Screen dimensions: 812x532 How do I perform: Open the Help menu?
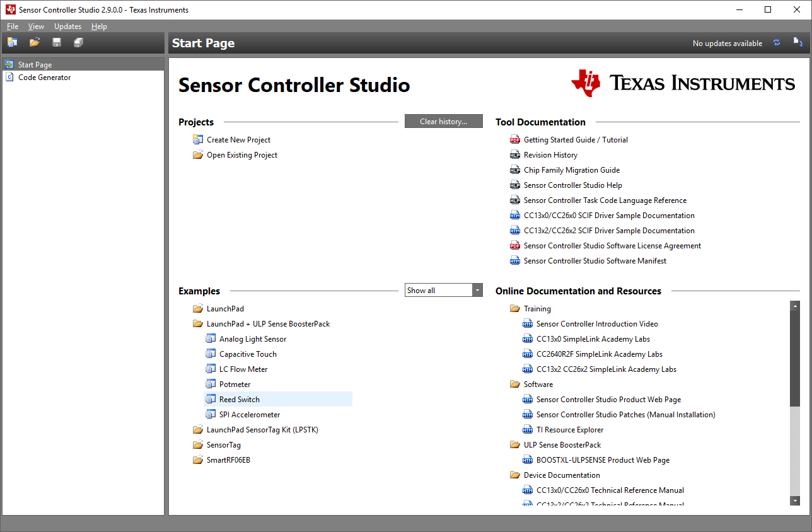pos(99,26)
